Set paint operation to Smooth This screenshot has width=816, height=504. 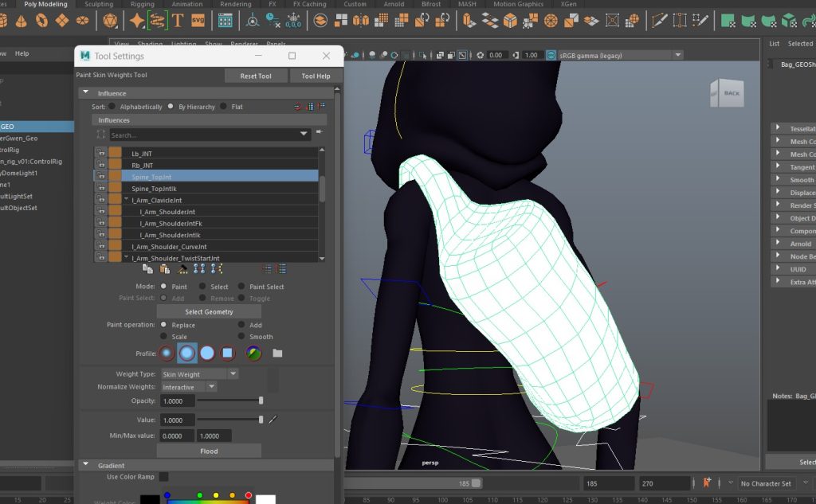[241, 337]
